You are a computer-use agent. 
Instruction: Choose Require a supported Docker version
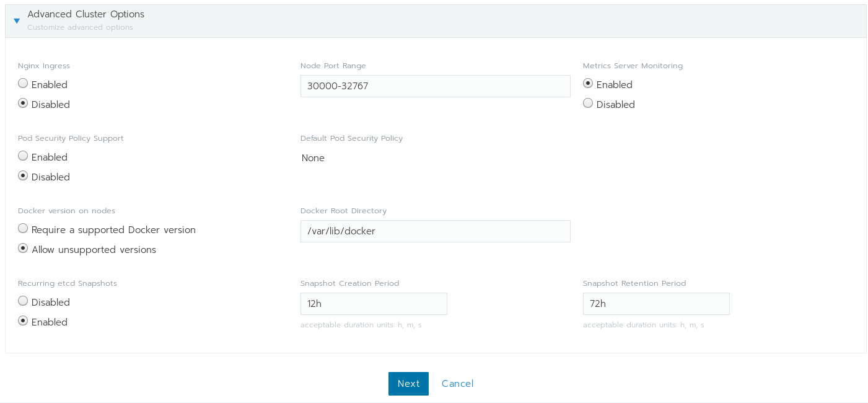23,228
